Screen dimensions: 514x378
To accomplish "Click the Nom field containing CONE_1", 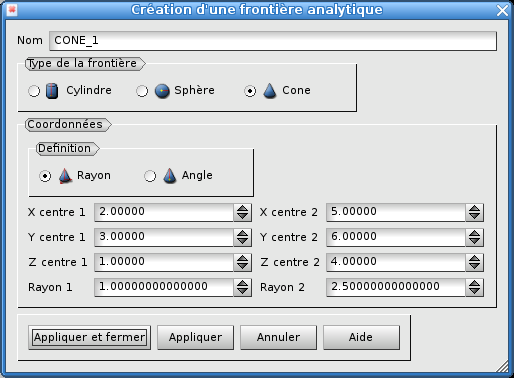I will click(273, 41).
